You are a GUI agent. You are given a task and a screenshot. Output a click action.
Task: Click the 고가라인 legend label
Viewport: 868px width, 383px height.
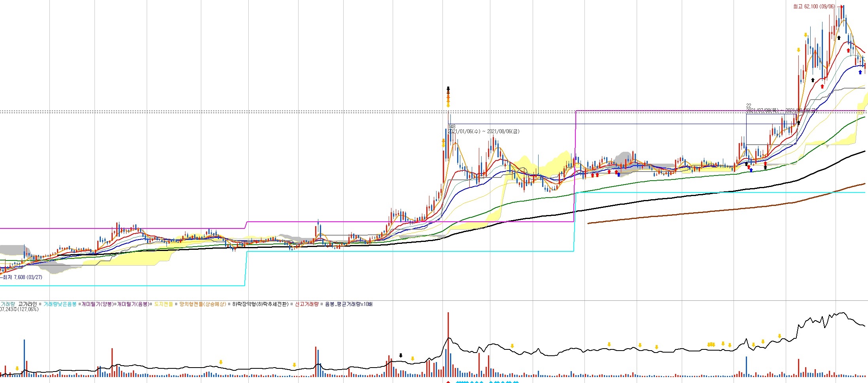click(x=27, y=304)
